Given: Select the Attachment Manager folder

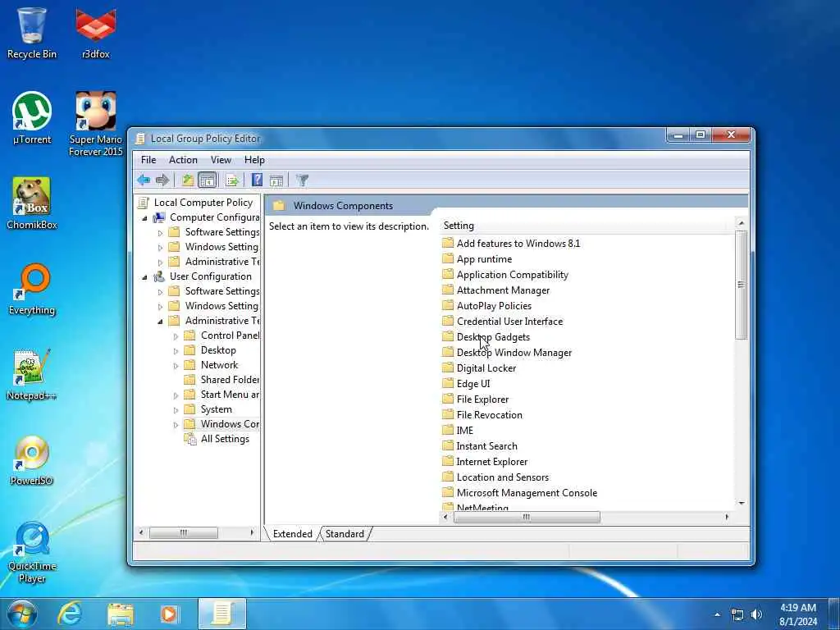Looking at the screenshot, I should click(496, 290).
